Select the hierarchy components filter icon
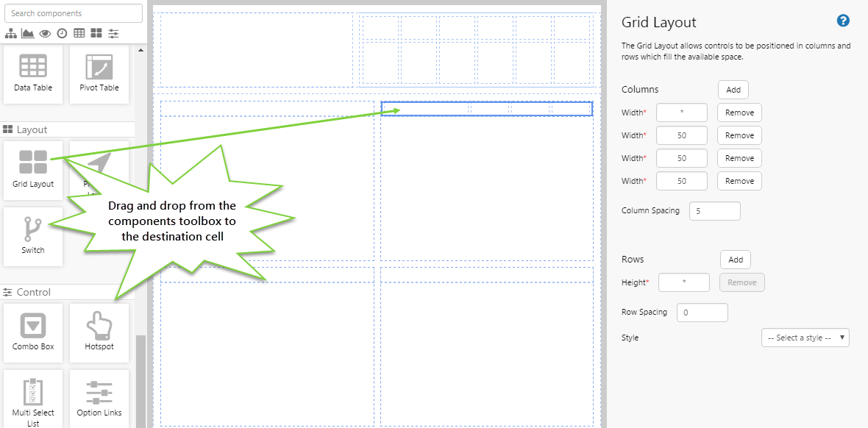 (x=10, y=33)
